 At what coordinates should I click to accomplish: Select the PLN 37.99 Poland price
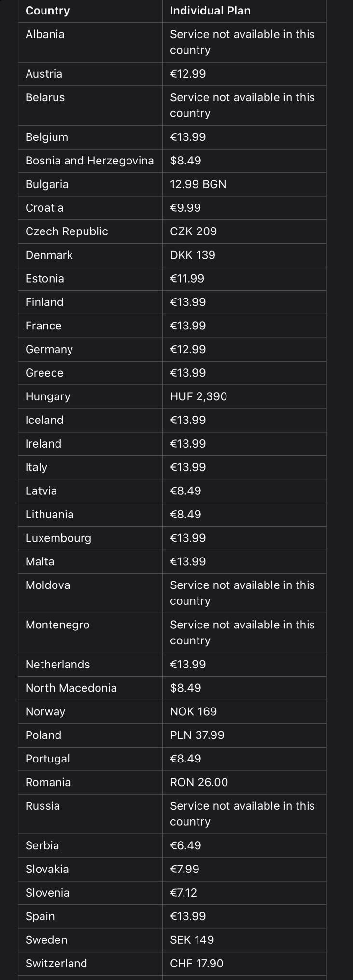(x=198, y=735)
